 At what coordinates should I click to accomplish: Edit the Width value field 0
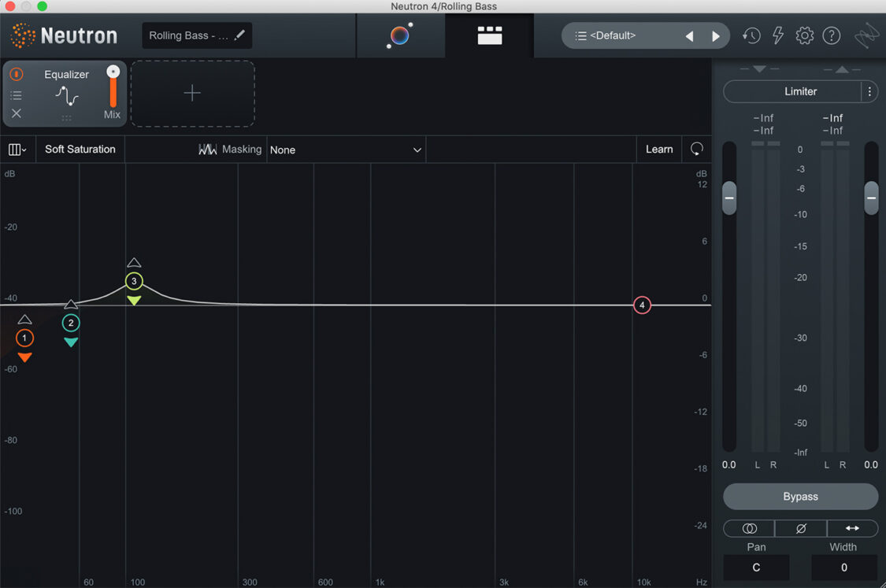(x=844, y=567)
